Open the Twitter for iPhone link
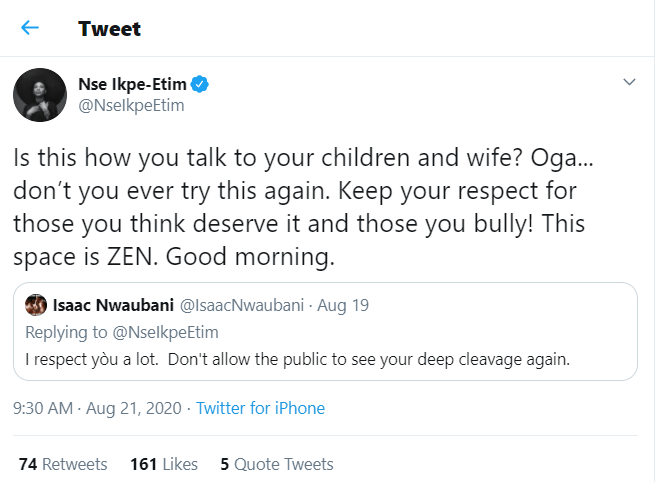This screenshot has height=482, width=656. tap(260, 408)
